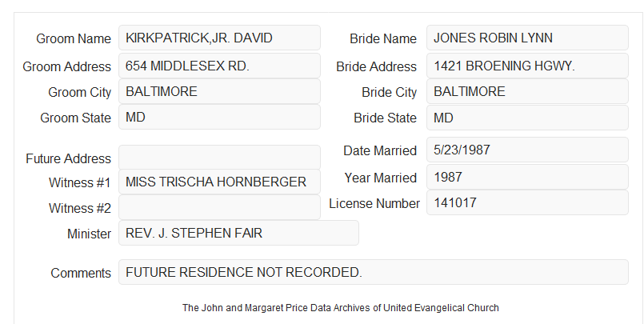Click the Groom Name field

click(219, 38)
